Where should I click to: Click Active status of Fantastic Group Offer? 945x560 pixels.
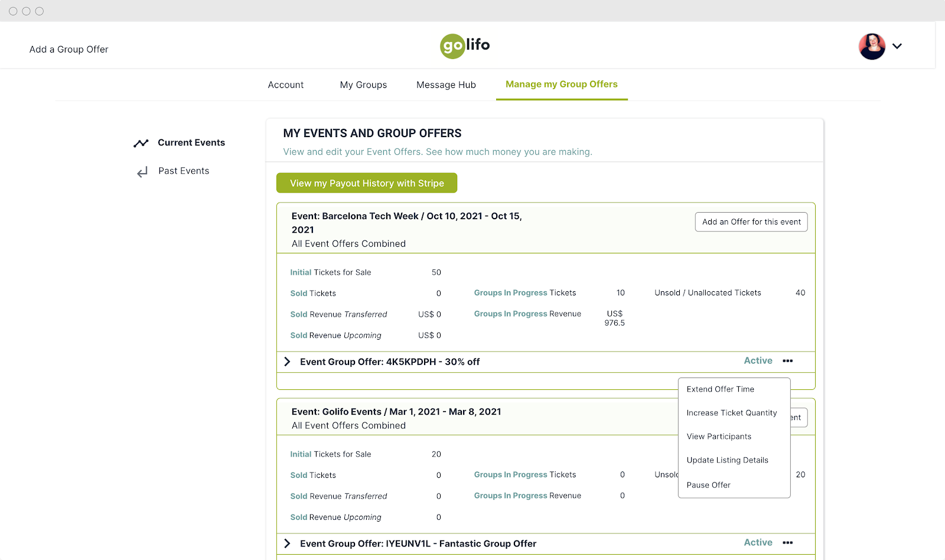pos(758,543)
